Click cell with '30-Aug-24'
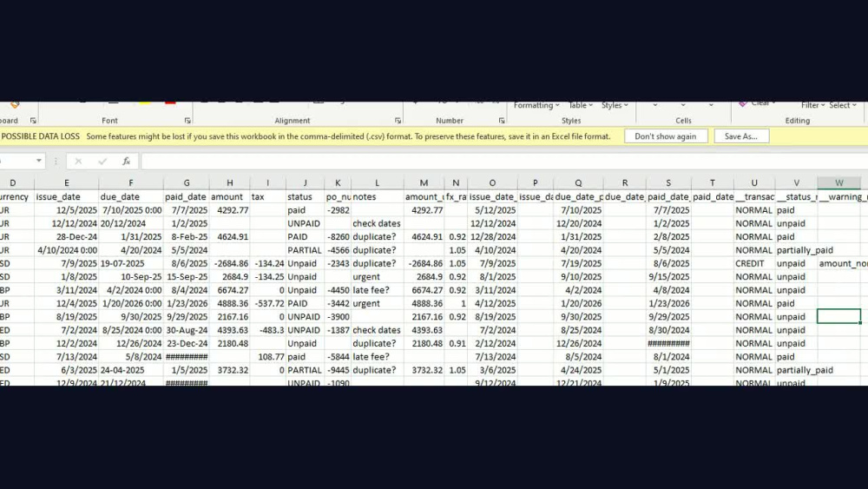The height and width of the screenshot is (489, 868). point(186,330)
